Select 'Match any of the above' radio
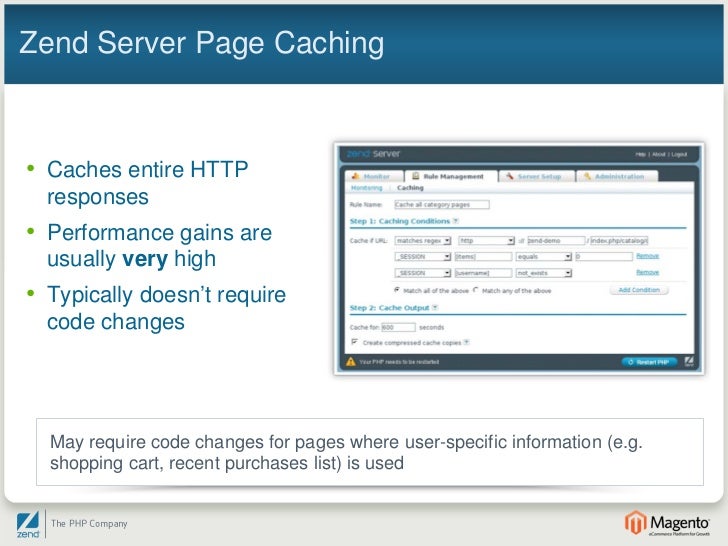This screenshot has height=546, width=728. pyautogui.click(x=475, y=290)
